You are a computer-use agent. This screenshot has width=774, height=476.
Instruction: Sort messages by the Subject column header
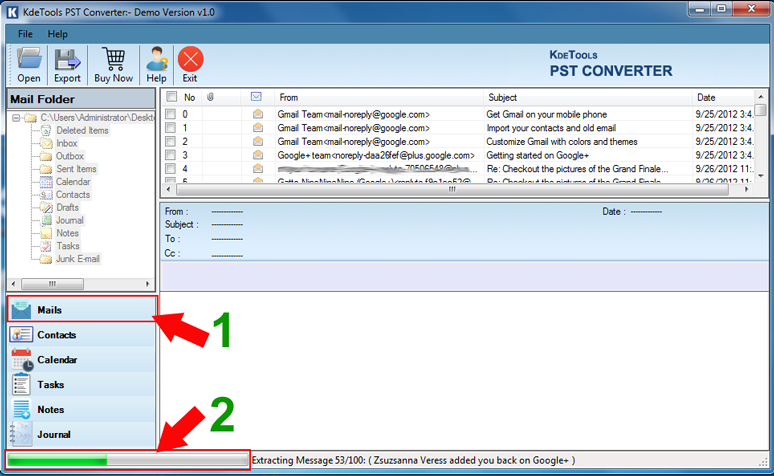pos(588,97)
